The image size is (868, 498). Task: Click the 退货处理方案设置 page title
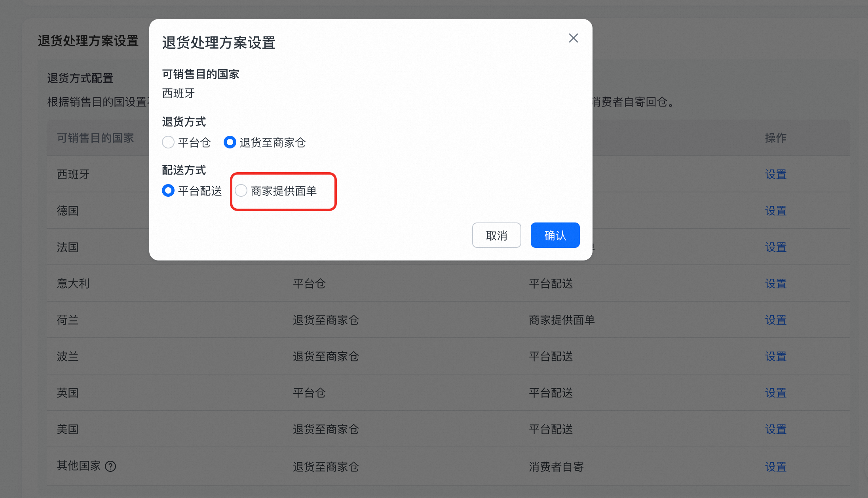(88, 40)
